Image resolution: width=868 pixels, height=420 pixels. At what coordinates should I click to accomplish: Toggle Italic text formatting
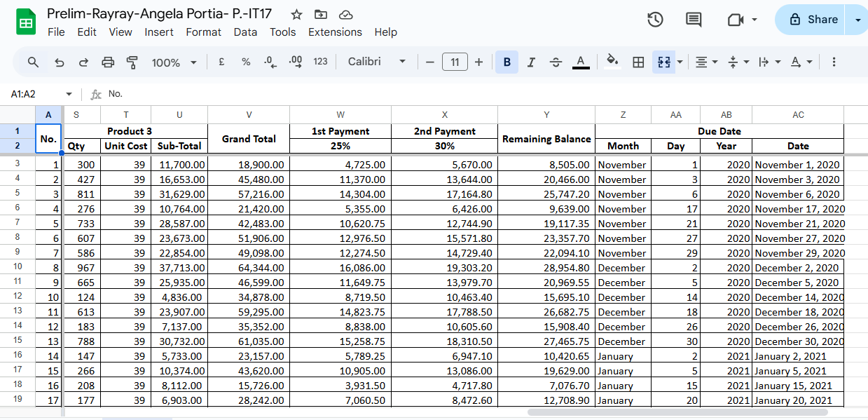tap(531, 62)
